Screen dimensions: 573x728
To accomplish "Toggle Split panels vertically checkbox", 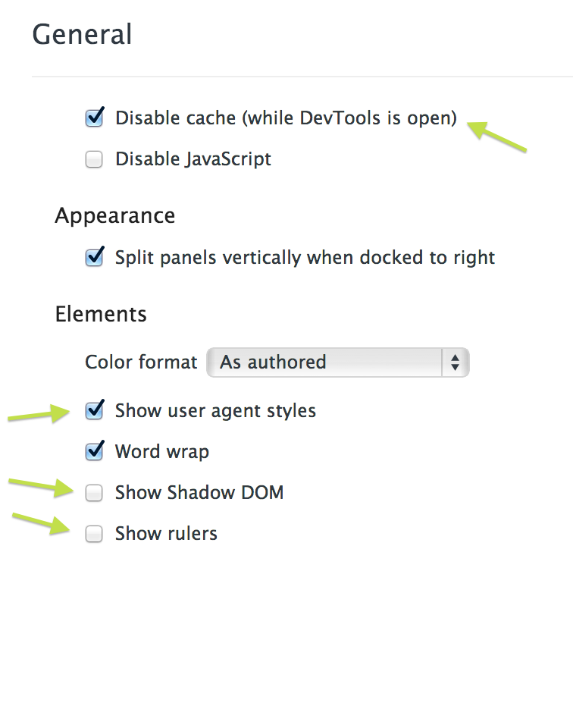I will 94,258.
